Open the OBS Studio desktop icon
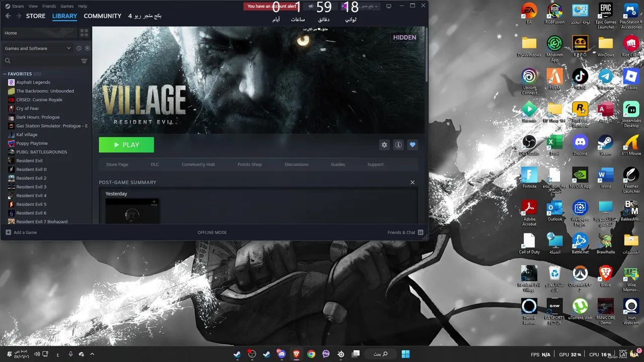The width and height of the screenshot is (644, 362). tap(529, 145)
